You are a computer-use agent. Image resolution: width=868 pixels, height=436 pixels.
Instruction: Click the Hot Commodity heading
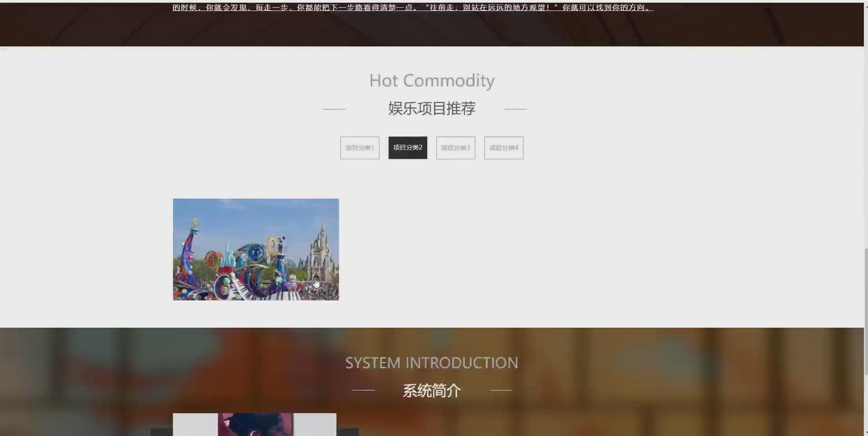pyautogui.click(x=431, y=80)
